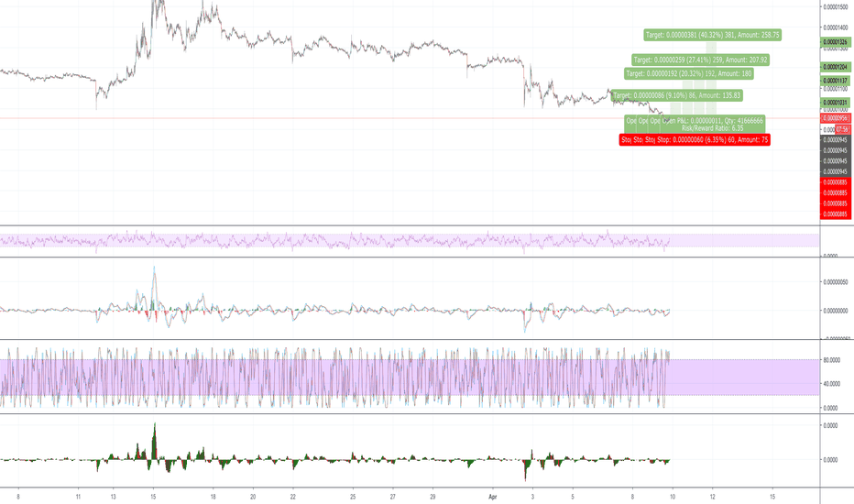Click date label 27 on time axis
The height and width of the screenshot is (504, 854).
click(393, 497)
